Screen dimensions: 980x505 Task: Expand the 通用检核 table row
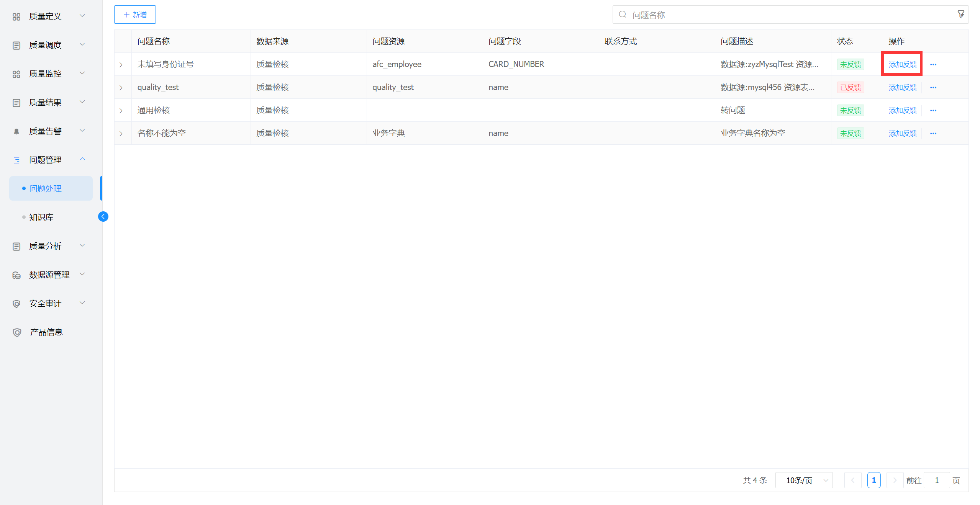(x=121, y=111)
